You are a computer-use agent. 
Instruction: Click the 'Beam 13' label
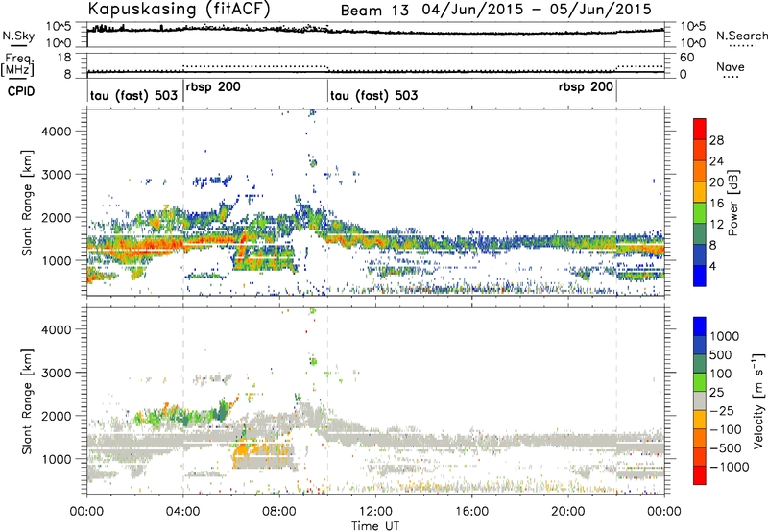point(374,11)
